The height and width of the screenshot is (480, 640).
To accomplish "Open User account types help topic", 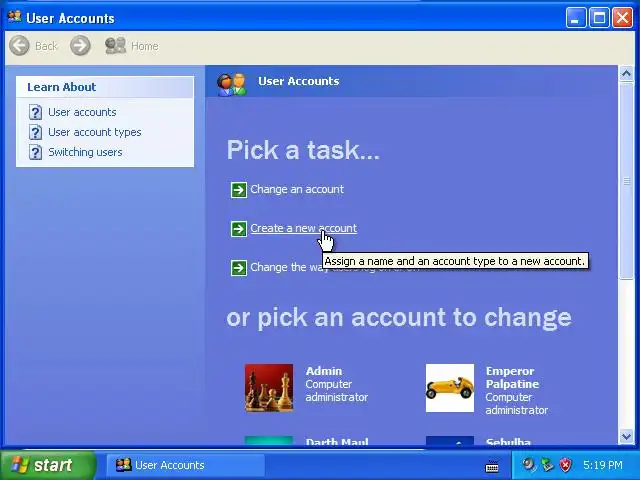I will (95, 132).
